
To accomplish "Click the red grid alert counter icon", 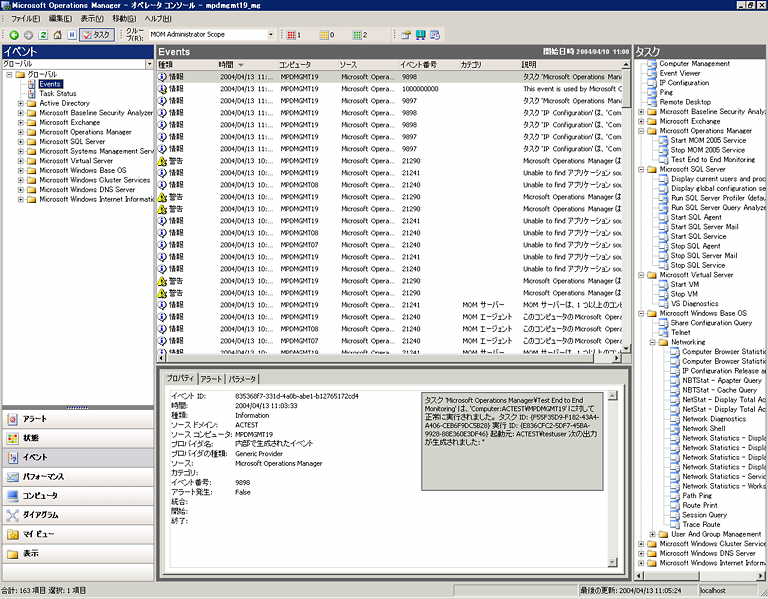I will pyautogui.click(x=291, y=35).
